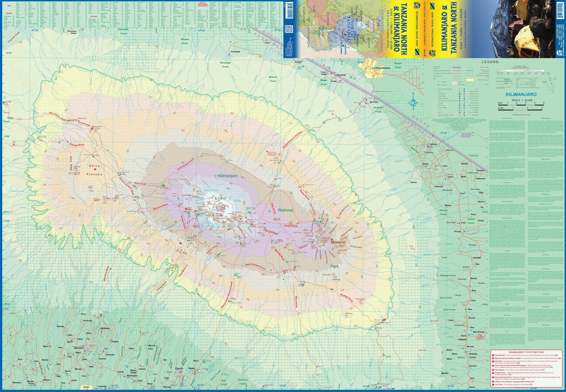Click red marker H near Great West Breach
Screen dimensions: 566x392
[196, 211]
